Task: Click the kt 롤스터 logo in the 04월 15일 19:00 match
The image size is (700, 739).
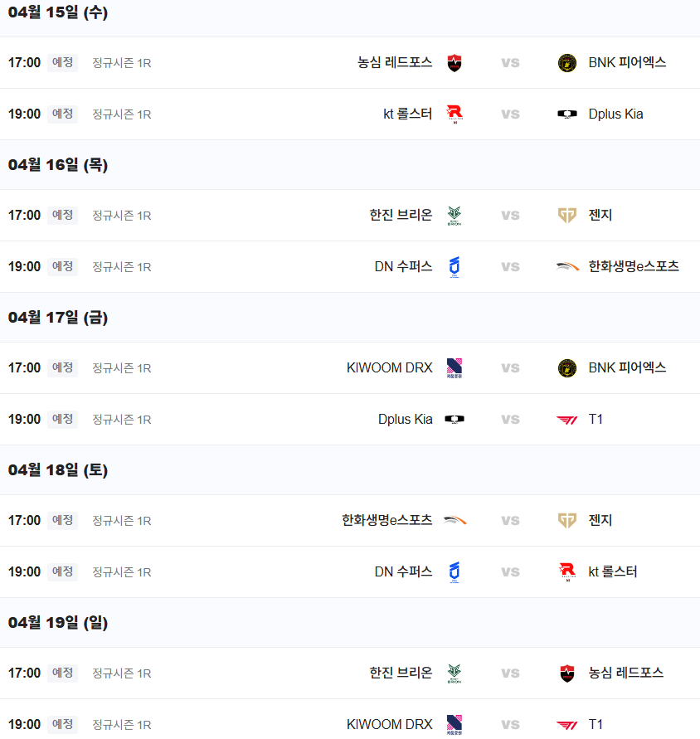Action: pos(454,114)
